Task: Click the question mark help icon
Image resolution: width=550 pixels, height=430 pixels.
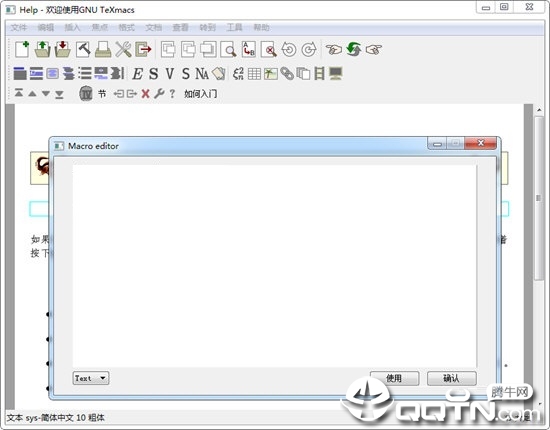Action: [172, 94]
